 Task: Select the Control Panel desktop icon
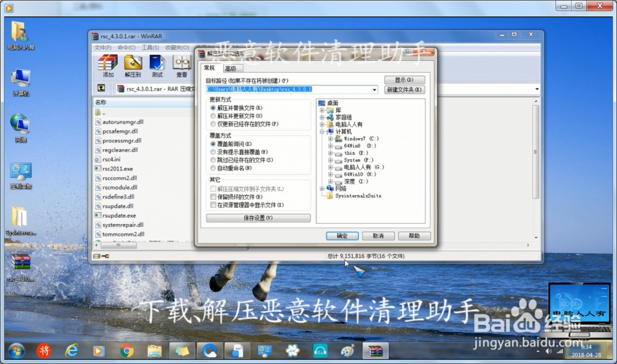pos(20,176)
